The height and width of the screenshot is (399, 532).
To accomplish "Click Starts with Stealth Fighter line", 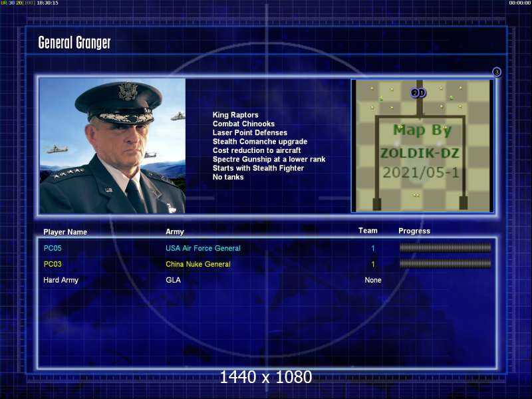I will 258,168.
